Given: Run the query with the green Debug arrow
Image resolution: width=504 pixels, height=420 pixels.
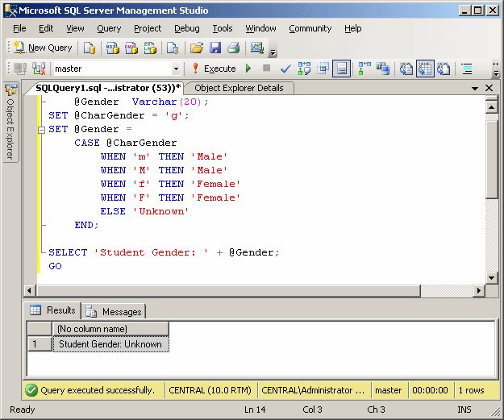Looking at the screenshot, I should tap(248, 69).
